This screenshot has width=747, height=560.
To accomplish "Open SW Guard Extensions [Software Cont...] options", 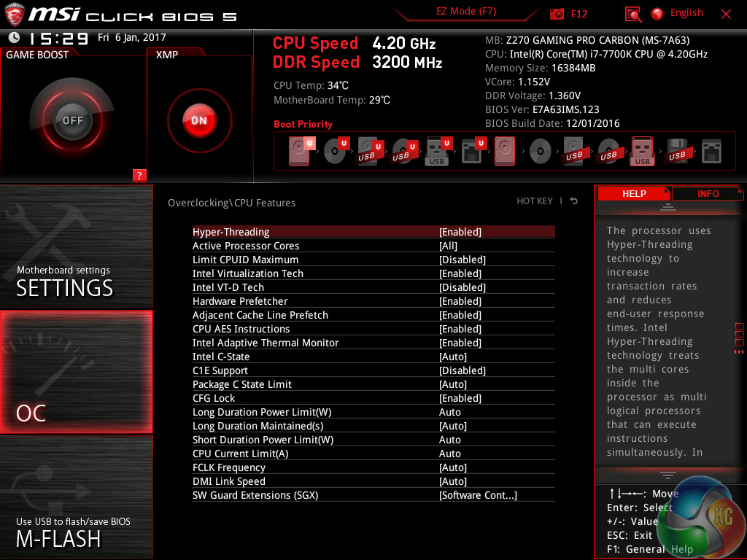I will tap(478, 495).
